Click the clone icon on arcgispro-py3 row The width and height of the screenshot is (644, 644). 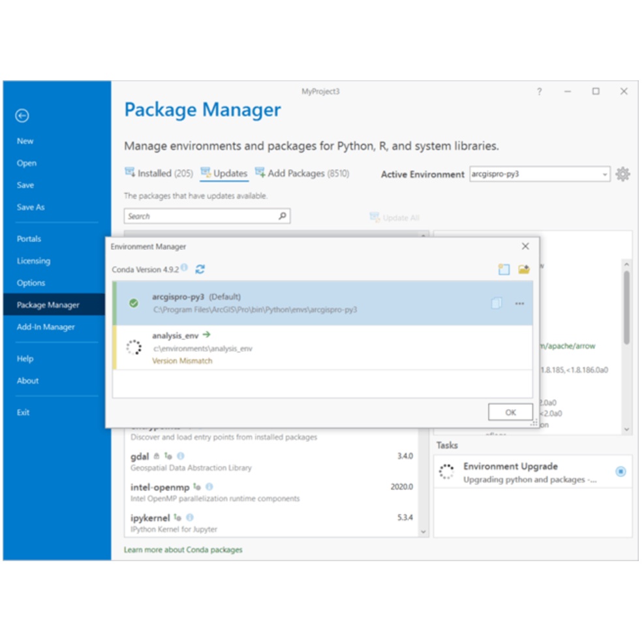(497, 303)
